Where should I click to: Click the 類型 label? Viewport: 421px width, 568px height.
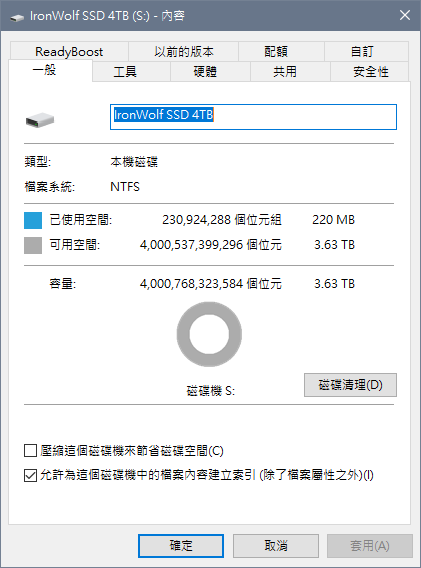[38, 162]
